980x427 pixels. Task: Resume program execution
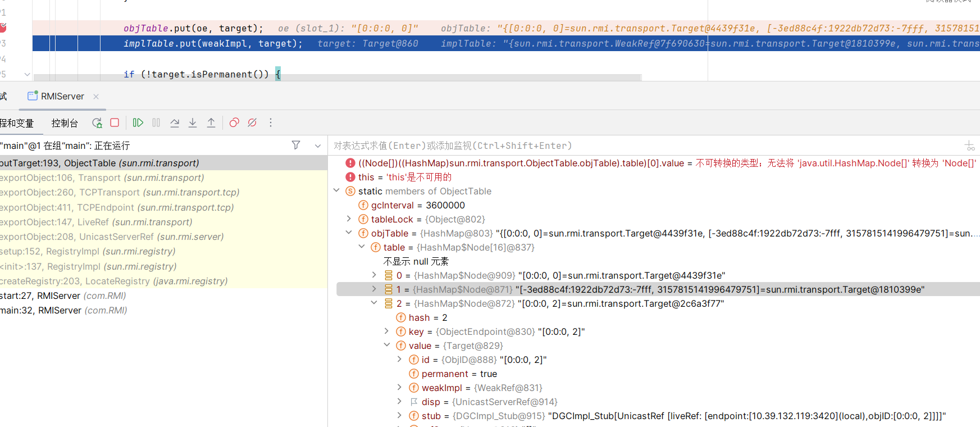pos(138,122)
